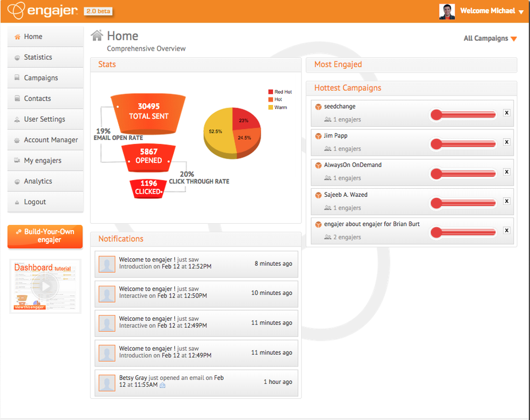
Task: Switch to the My engajers section
Action: (17, 161)
